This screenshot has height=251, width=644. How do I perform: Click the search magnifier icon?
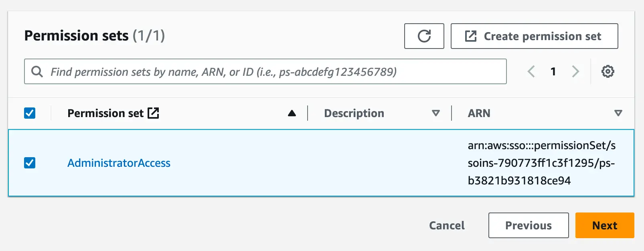coord(37,72)
